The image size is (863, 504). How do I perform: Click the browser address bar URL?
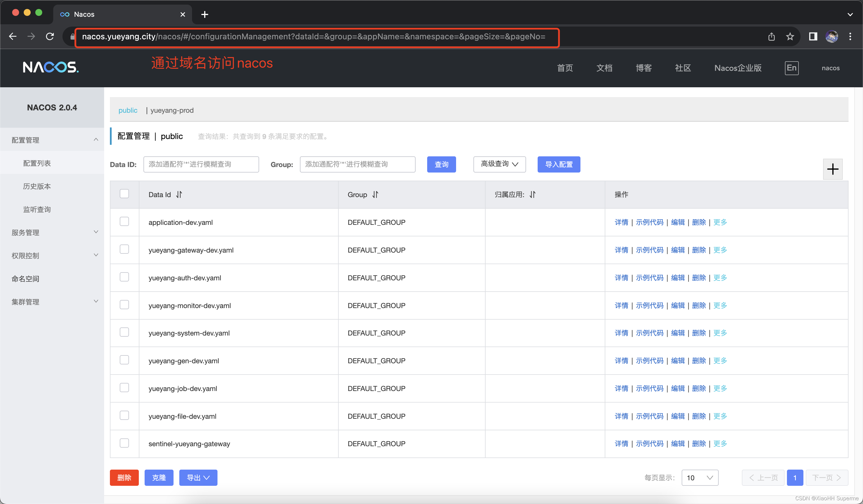[x=313, y=37]
